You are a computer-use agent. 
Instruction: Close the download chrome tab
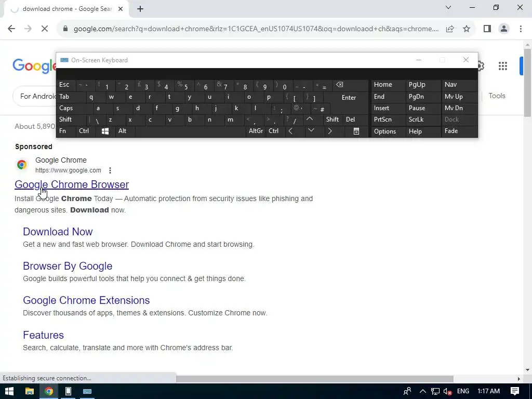point(121,9)
